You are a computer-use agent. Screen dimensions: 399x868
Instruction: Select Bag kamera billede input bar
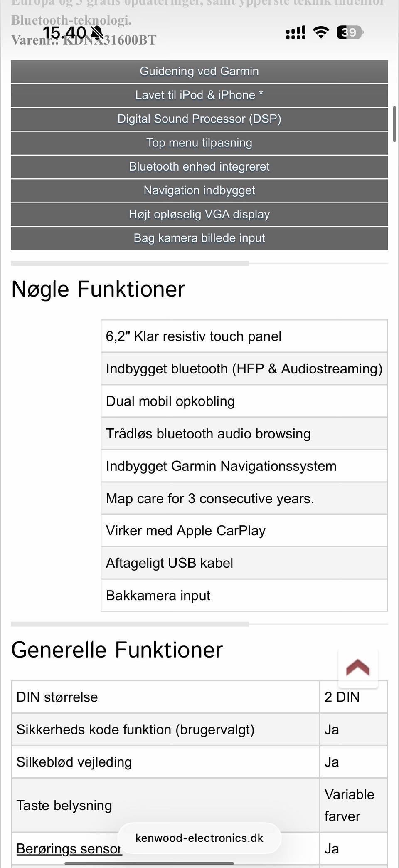(199, 238)
